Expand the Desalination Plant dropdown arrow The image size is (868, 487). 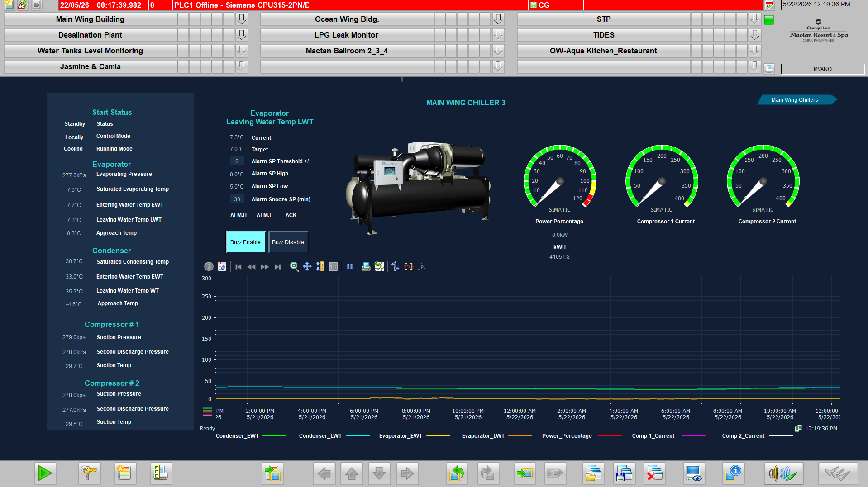click(242, 35)
